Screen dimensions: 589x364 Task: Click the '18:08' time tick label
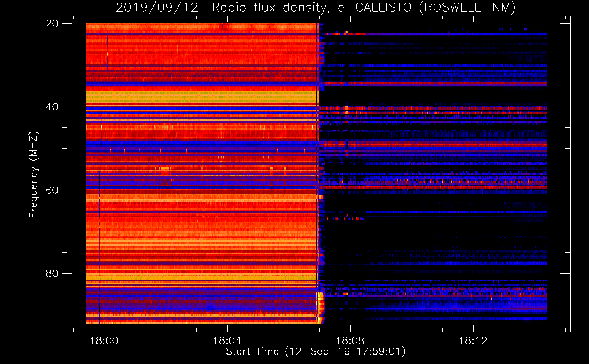(x=350, y=341)
